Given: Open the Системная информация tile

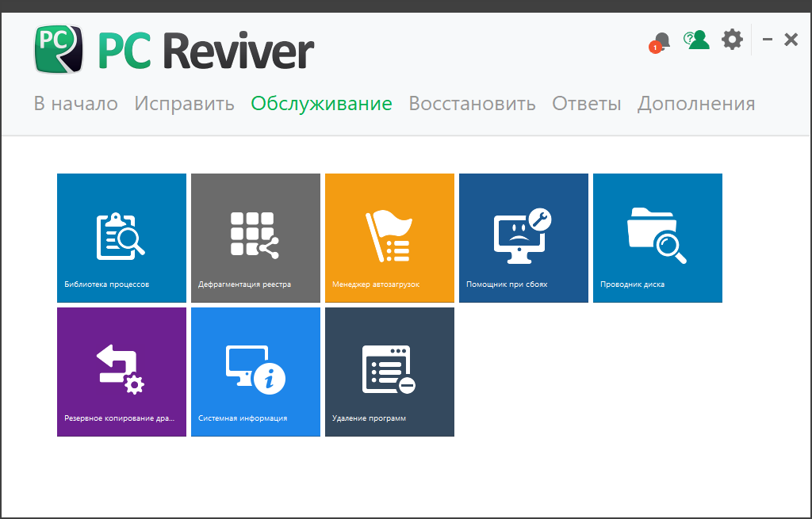Looking at the screenshot, I should coord(256,372).
